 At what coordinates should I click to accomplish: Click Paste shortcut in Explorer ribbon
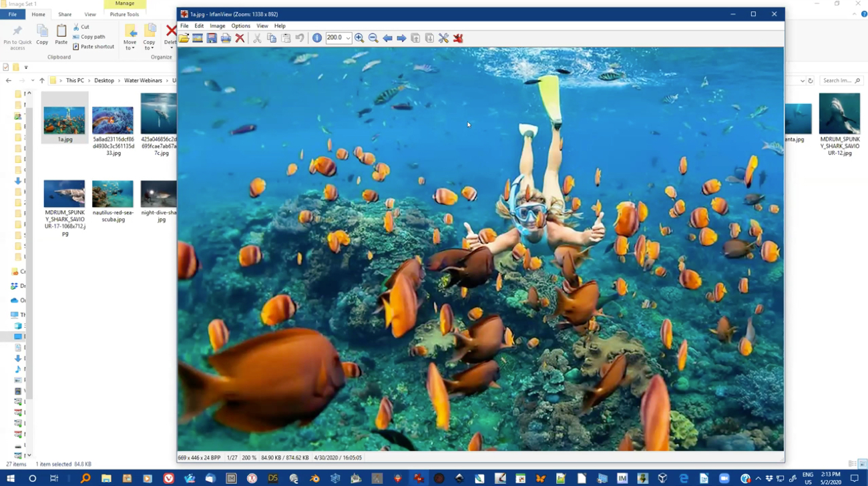pos(94,47)
